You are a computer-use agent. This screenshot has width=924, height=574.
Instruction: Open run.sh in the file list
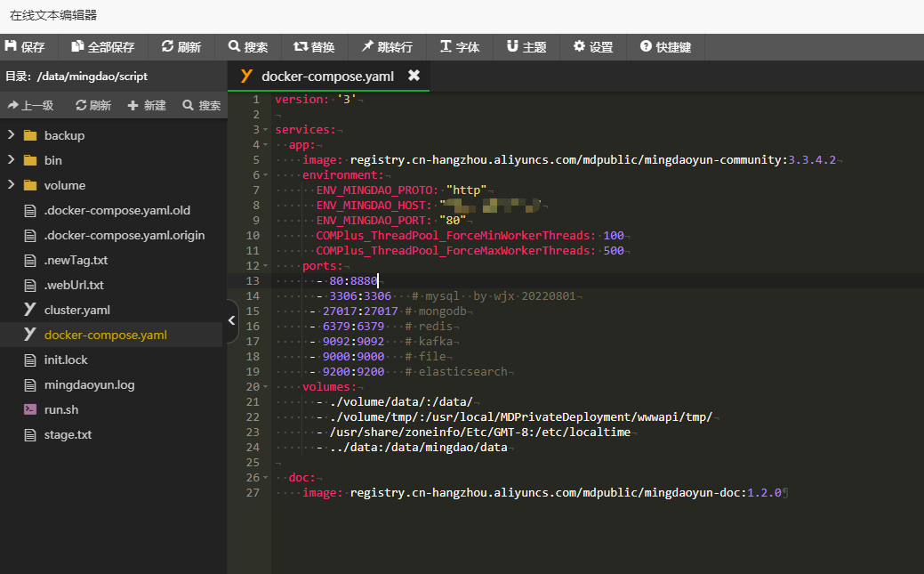tap(60, 410)
